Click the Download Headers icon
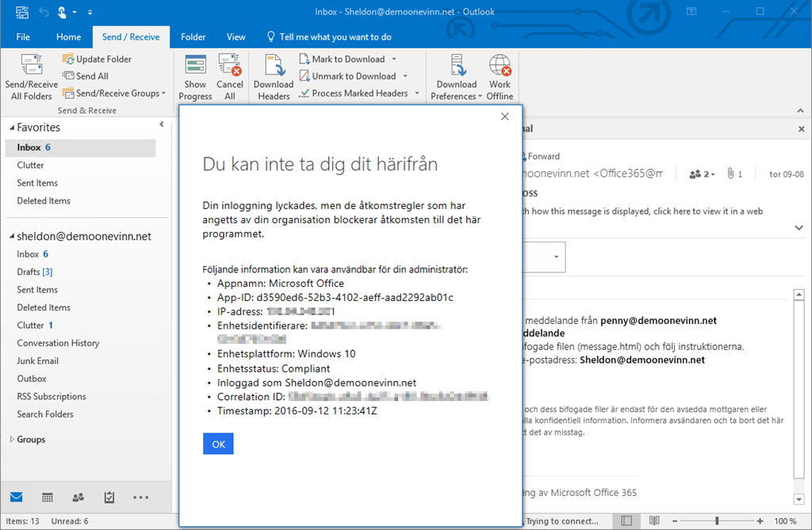Image resolution: width=812 pixels, height=530 pixels. coord(274,66)
